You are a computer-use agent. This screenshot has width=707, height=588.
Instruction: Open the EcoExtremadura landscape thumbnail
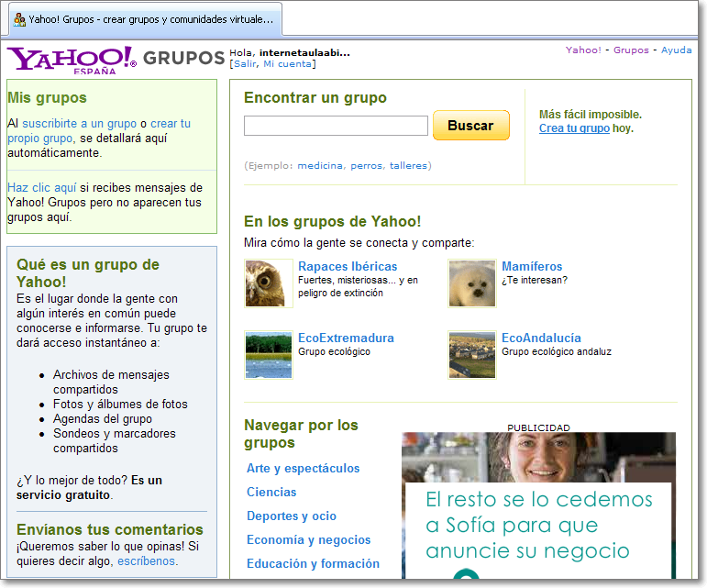(x=269, y=355)
